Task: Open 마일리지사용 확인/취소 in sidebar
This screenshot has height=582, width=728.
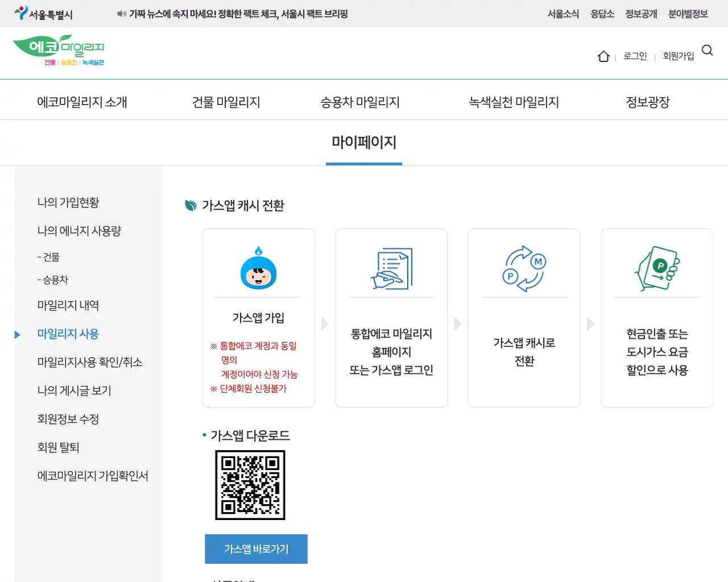Action: (90, 362)
